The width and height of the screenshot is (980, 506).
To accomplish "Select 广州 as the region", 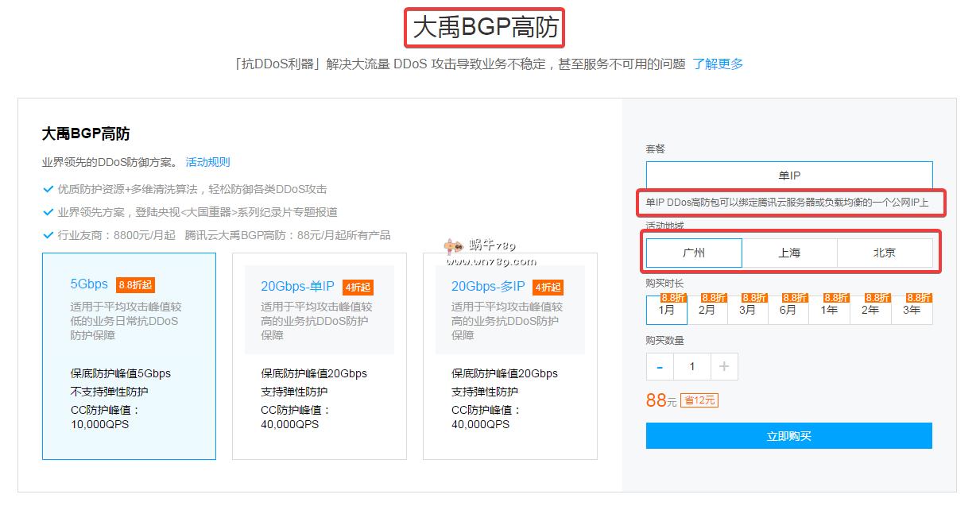I will [694, 253].
